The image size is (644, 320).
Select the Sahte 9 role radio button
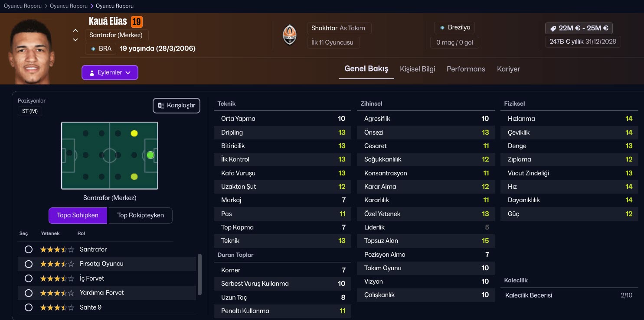coord(29,307)
